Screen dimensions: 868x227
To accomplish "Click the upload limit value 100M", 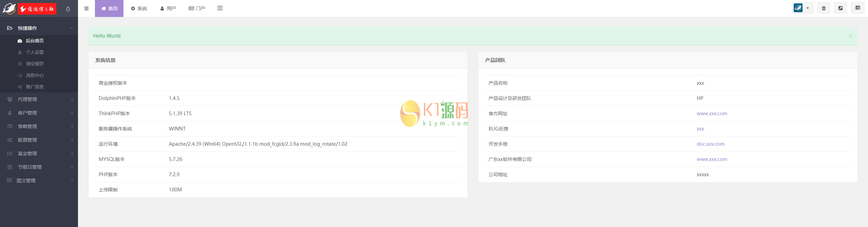I will (175, 190).
